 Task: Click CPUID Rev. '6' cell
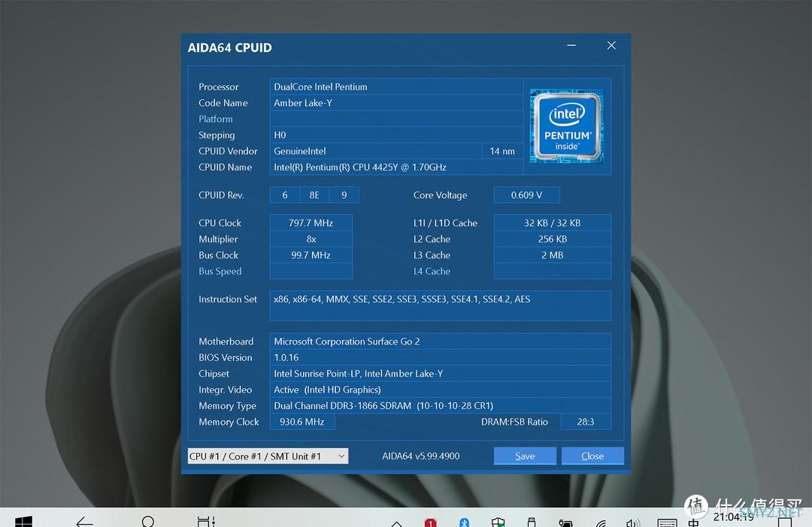285,195
